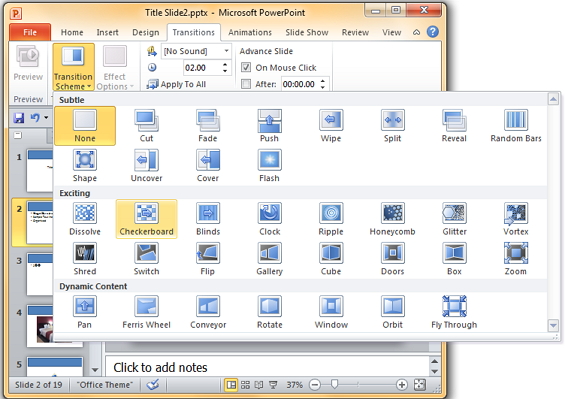Apply the Wipe transition
The image size is (565, 399).
coord(331,126)
